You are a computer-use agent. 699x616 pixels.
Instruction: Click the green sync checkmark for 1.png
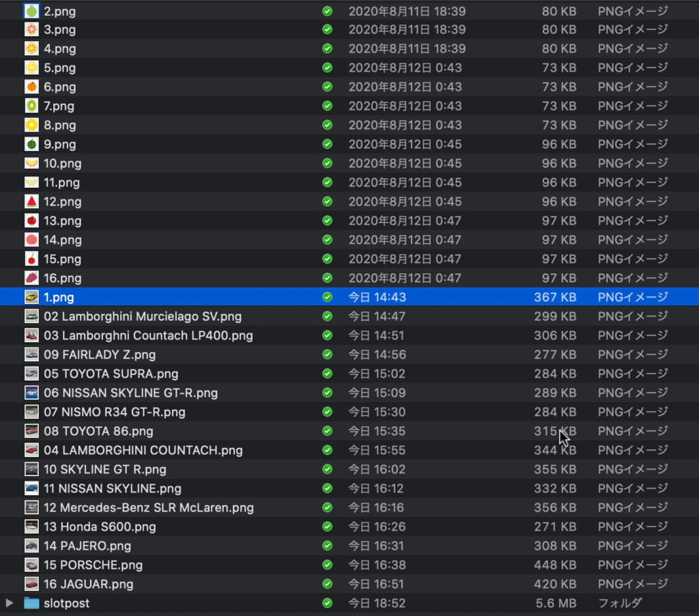(x=327, y=297)
